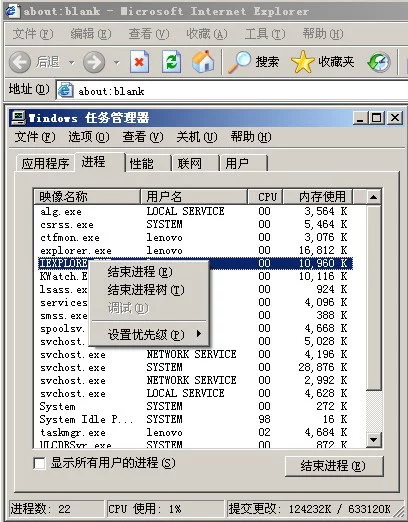Open the Back button history dropdown arrow
Image resolution: width=408 pixels, height=522 pixels.
click(x=72, y=62)
